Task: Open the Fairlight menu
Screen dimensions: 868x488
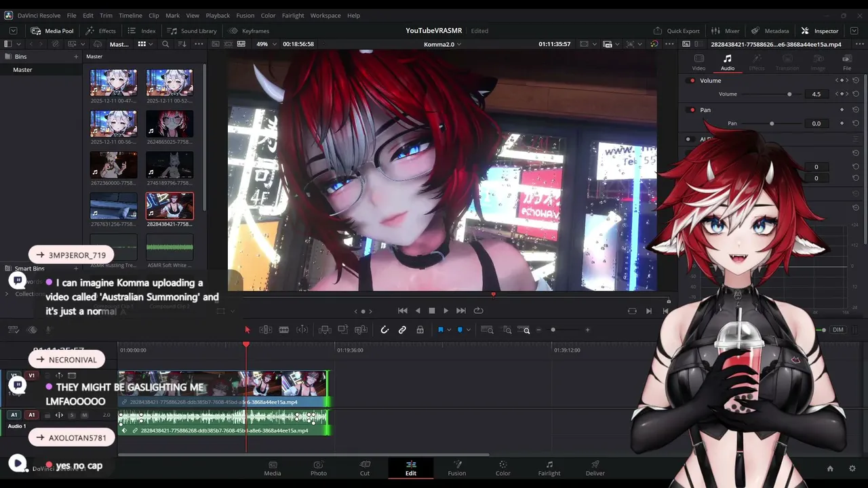Action: 293,16
